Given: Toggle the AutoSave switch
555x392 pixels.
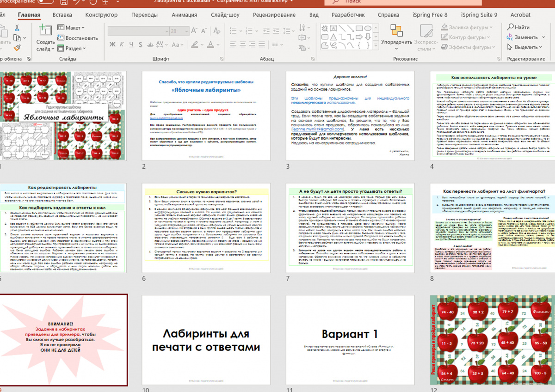Looking at the screenshot, I should tap(45, 2).
